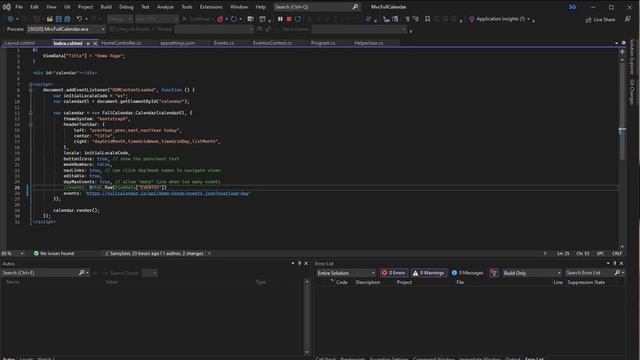This screenshot has height=360, width=640.
Task: Click the Autos panel vertical scrollbar down arrow
Action: point(307,352)
